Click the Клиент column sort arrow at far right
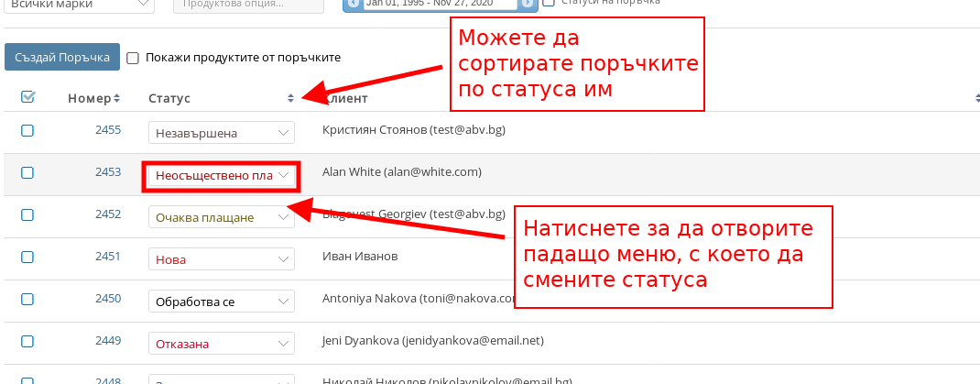Viewport: 980px width, 384px height. point(976,98)
